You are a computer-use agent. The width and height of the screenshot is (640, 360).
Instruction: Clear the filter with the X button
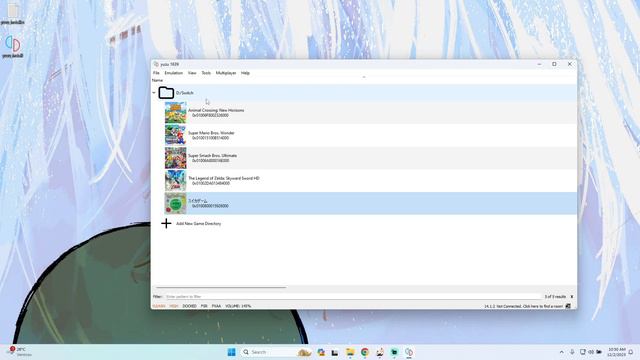572,297
